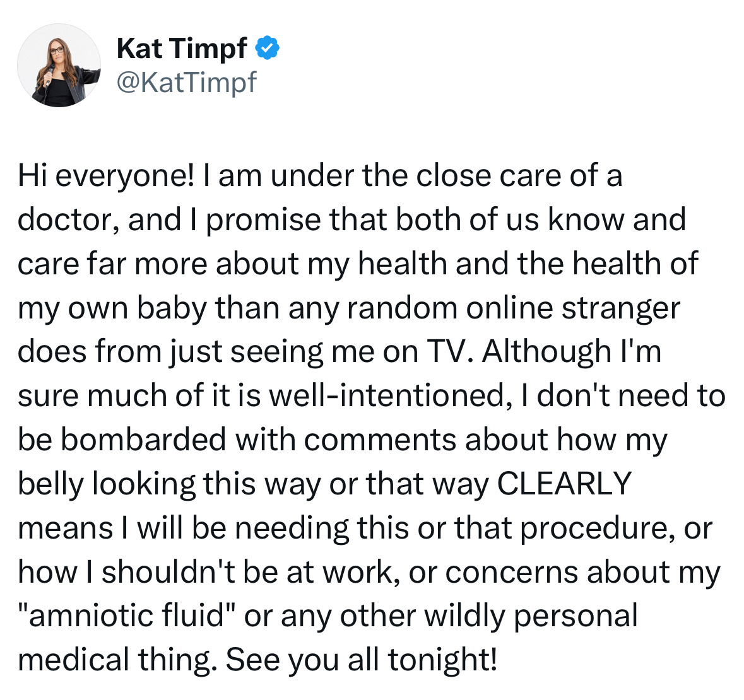Click the capitalized word CLEARLY
744x700 pixels.
(564, 483)
